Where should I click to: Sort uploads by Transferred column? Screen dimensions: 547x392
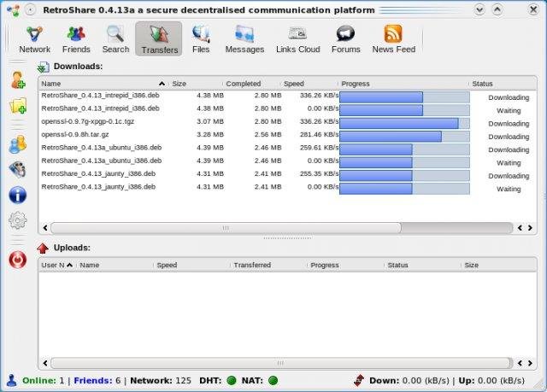click(x=268, y=265)
